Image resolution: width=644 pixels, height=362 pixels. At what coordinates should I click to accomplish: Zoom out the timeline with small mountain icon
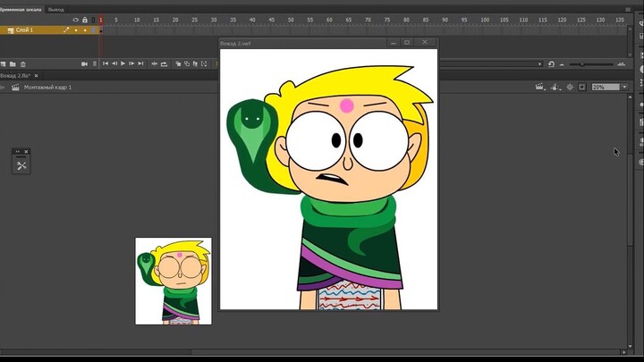click(x=562, y=64)
